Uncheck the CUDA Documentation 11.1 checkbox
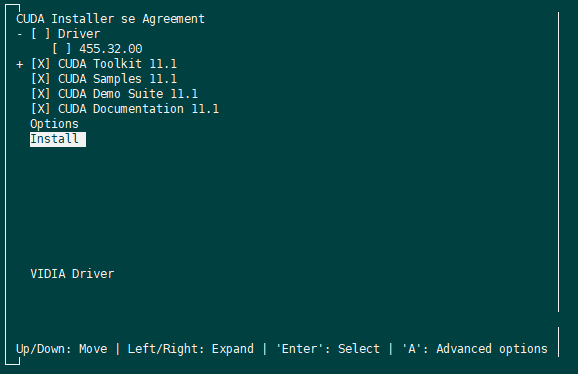Image resolution: width=578 pixels, height=374 pixels. (40, 109)
